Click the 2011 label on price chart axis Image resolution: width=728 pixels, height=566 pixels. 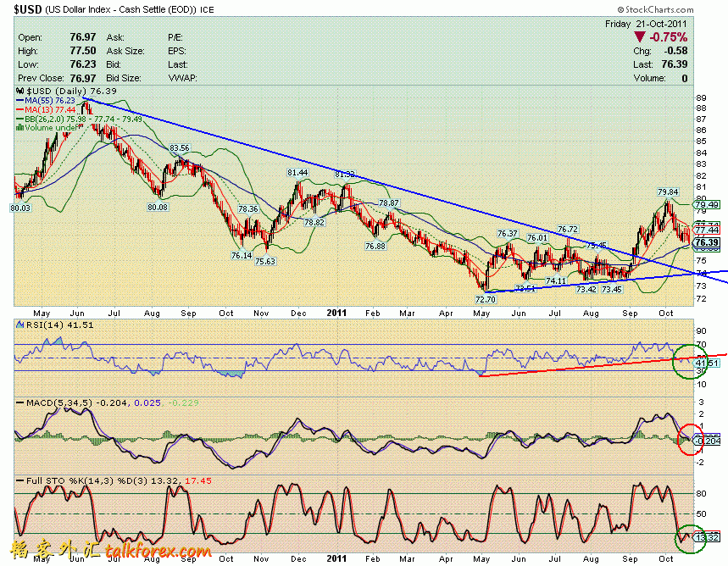tap(336, 313)
